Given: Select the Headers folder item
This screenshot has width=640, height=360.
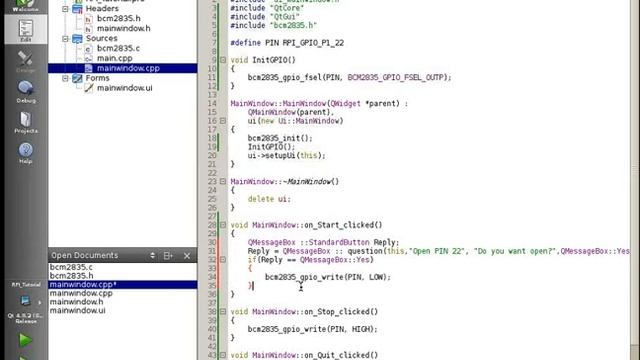Looking at the screenshot, I should [x=102, y=9].
